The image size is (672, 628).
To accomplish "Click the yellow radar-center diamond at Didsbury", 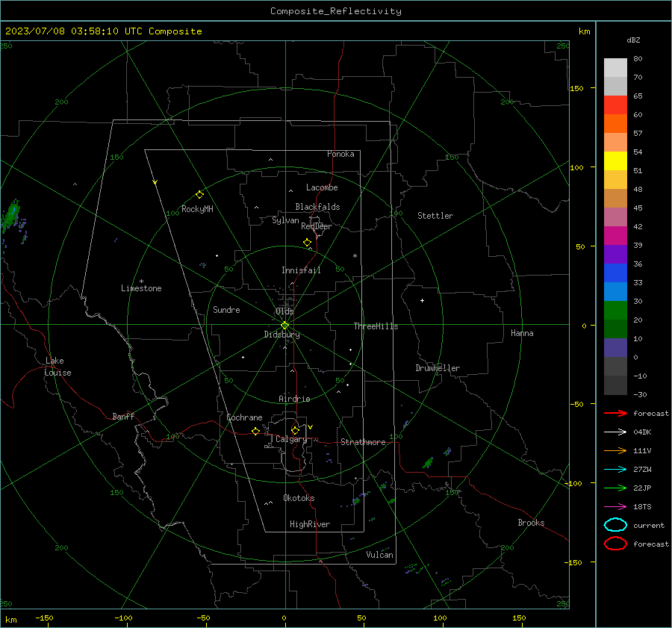I will 284,326.
